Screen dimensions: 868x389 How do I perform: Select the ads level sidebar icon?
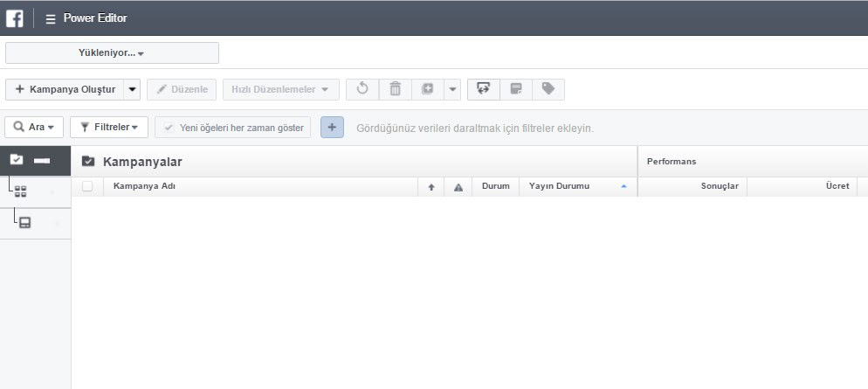click(25, 223)
